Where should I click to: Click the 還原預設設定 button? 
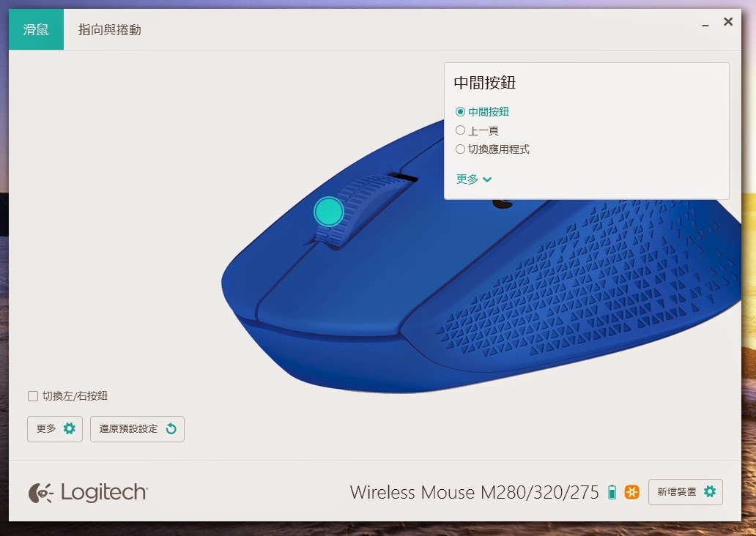click(138, 429)
